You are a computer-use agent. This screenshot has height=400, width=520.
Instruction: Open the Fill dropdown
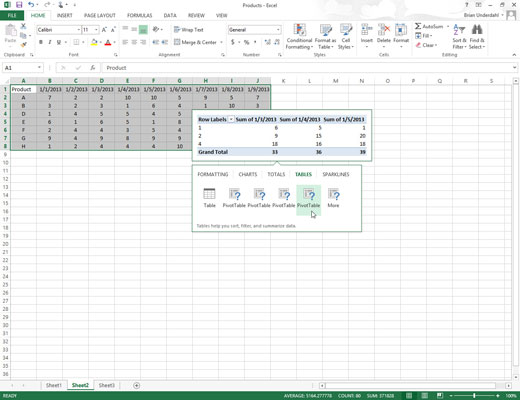coord(424,36)
